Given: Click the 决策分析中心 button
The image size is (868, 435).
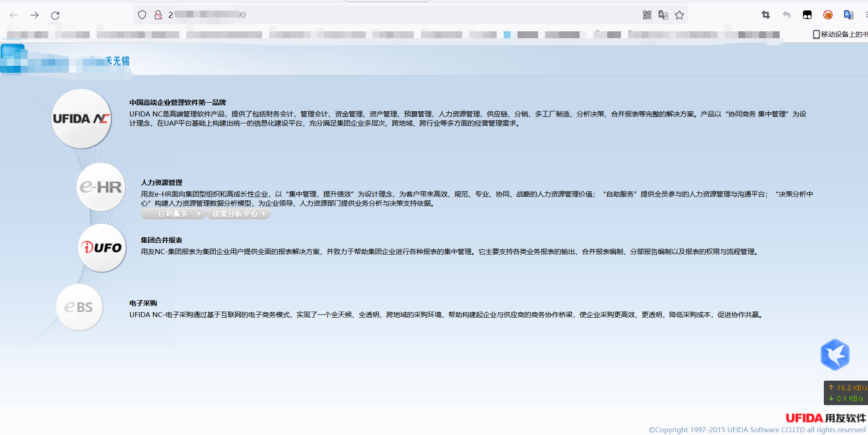Looking at the screenshot, I should point(239,214).
